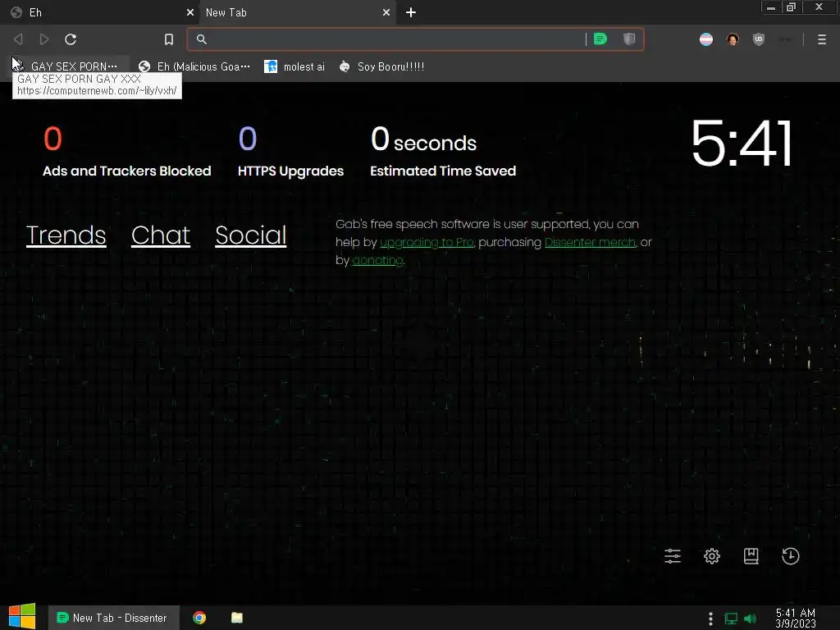Image resolution: width=840 pixels, height=630 pixels.
Task: Open new tab customize sliders icon
Action: (673, 556)
